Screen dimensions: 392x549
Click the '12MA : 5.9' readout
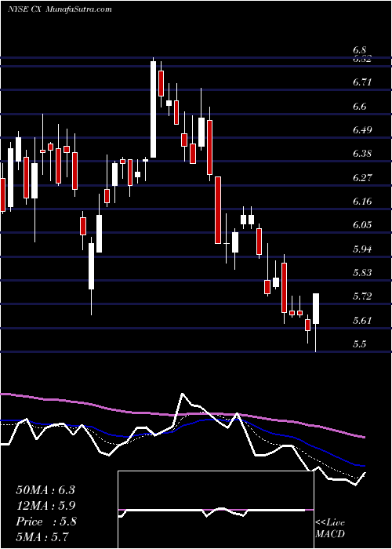45,506
